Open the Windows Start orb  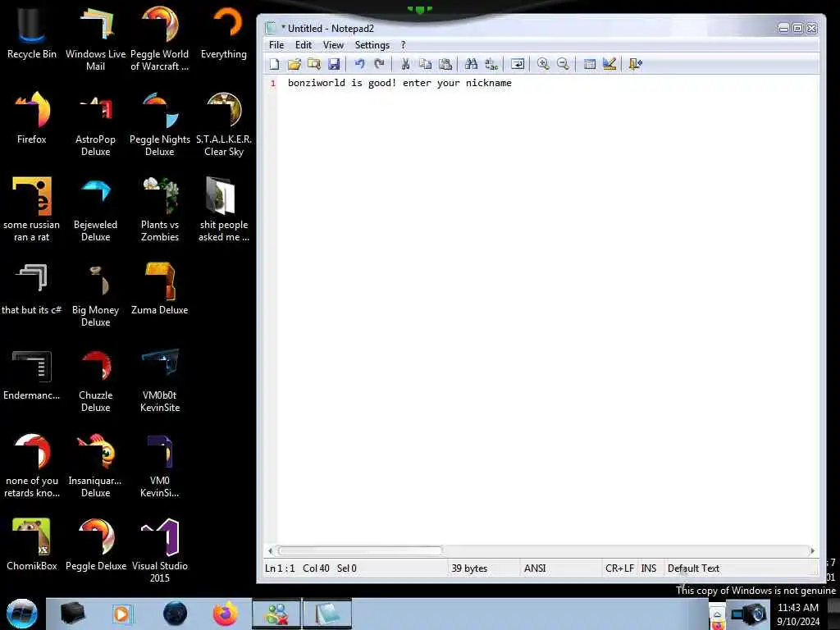[22, 614]
